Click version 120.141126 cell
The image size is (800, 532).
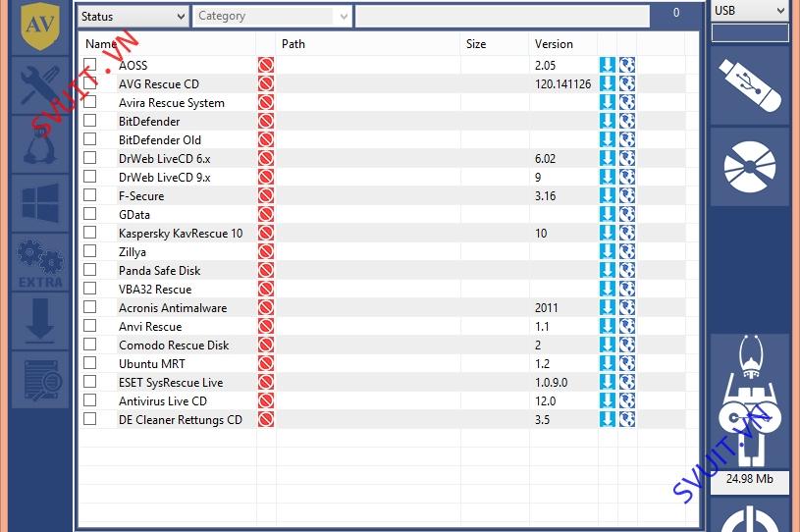point(562,84)
